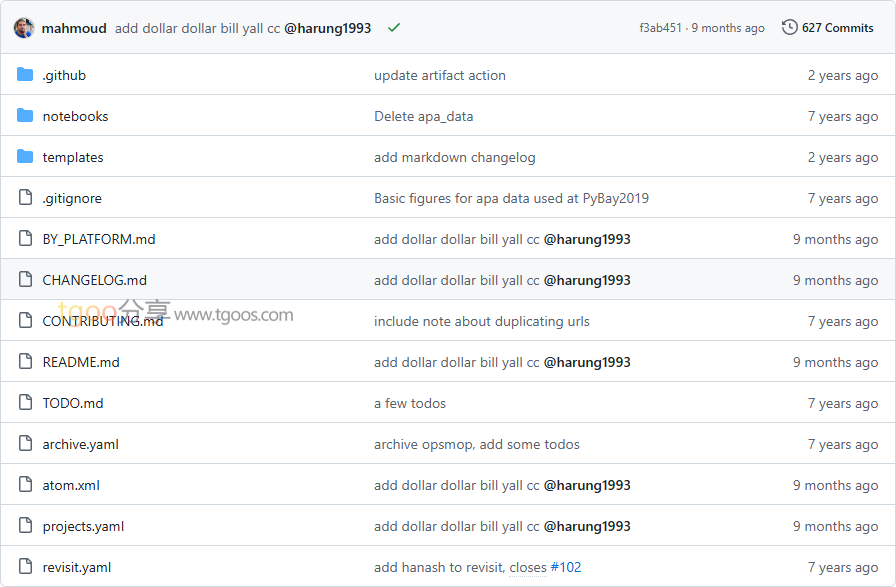Open the notebooks folder
This screenshot has width=896, height=587.
point(75,116)
